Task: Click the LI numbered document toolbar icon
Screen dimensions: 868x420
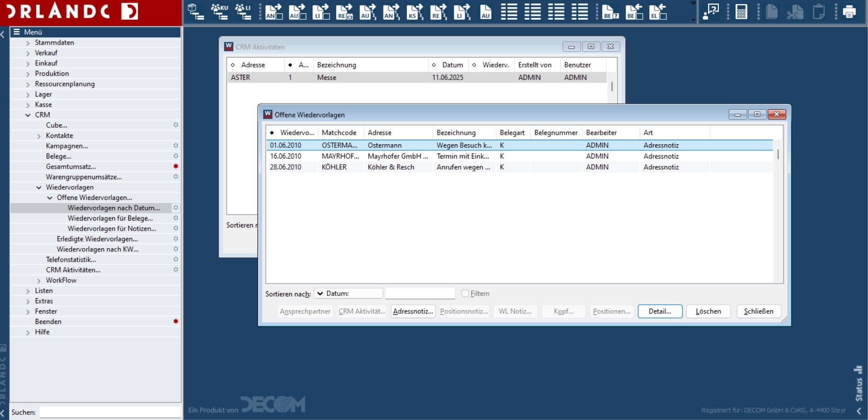Action: (x=462, y=11)
